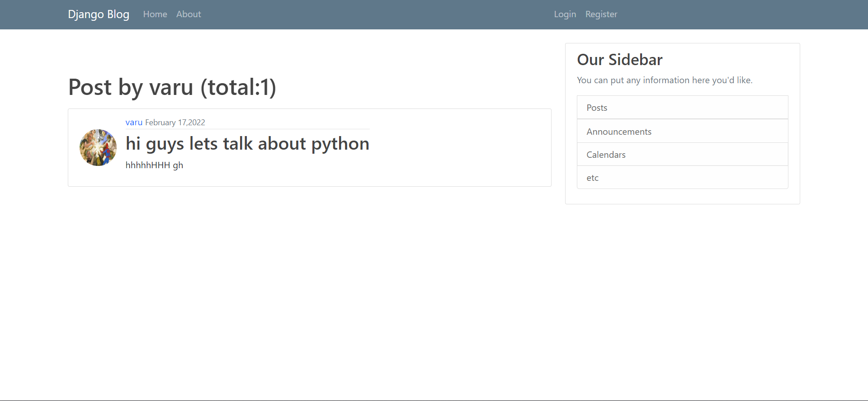
Task: Click the sidebar description text
Action: (665, 80)
